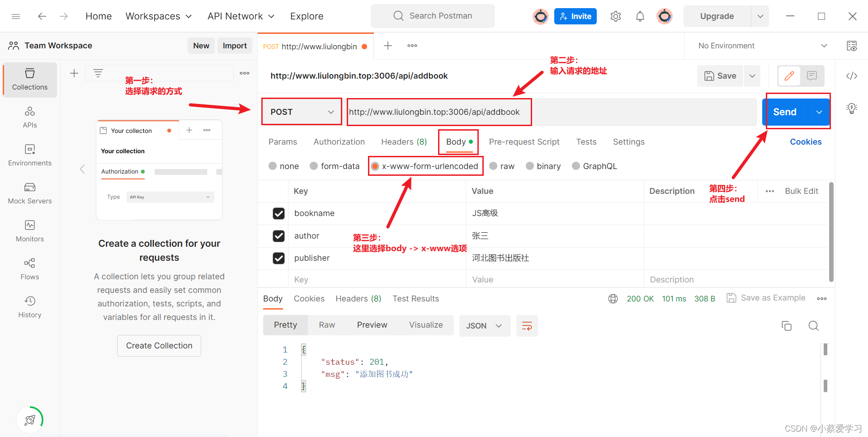Expand the API Network menu

point(241,16)
